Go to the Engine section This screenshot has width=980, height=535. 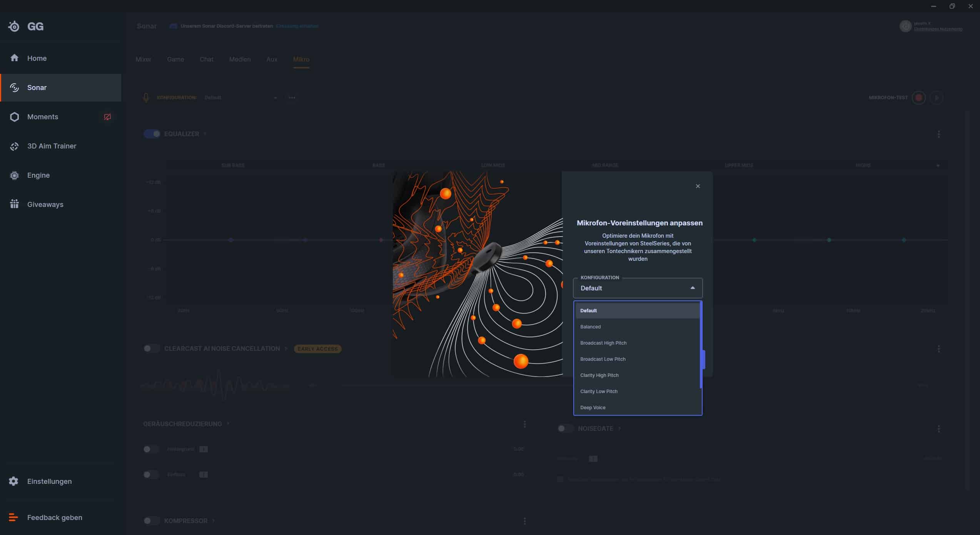[38, 175]
